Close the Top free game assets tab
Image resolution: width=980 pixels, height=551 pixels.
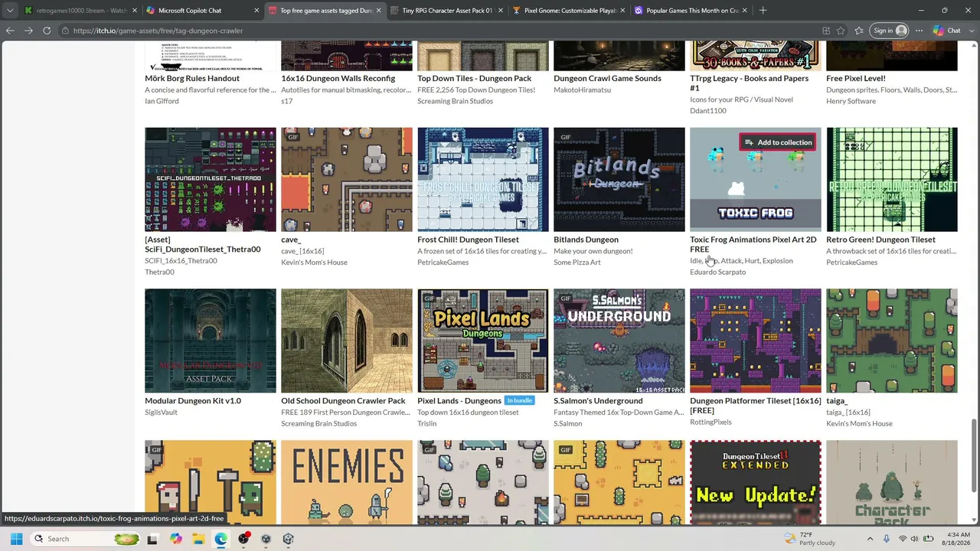378,11
